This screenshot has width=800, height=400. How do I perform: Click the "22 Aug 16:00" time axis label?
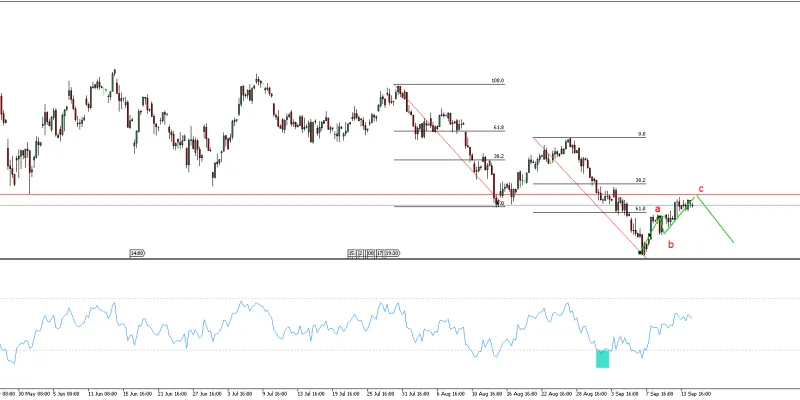556,394
